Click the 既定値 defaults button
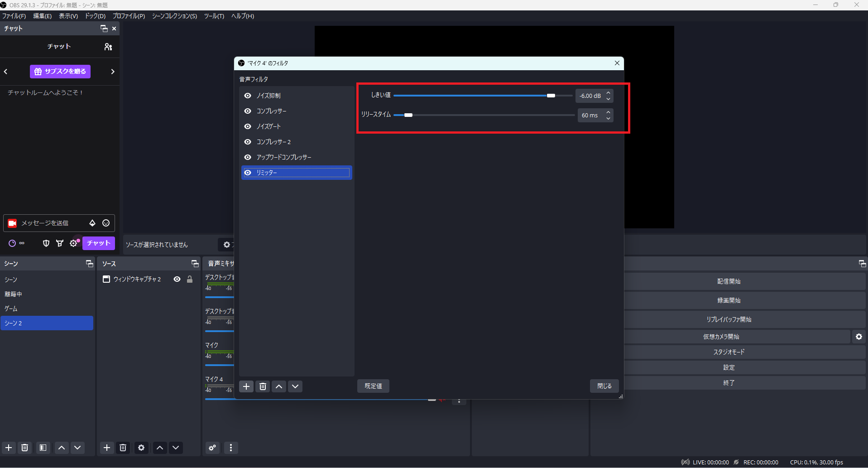Image resolution: width=868 pixels, height=468 pixels. (373, 386)
